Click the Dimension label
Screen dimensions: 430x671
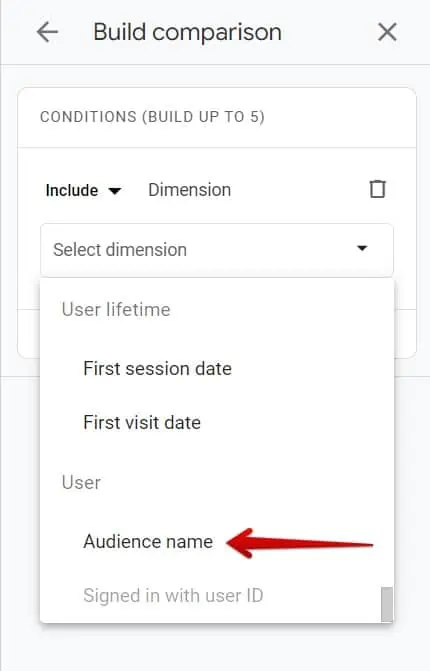pos(190,190)
